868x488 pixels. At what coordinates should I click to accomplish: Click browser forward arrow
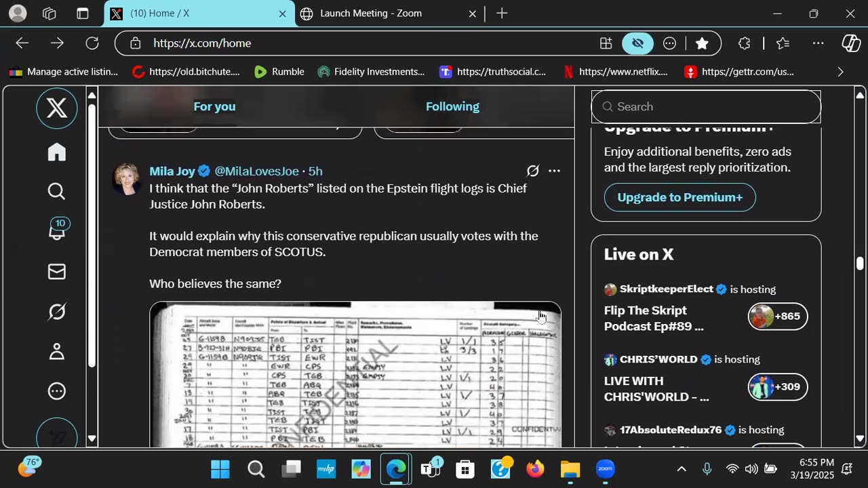58,43
